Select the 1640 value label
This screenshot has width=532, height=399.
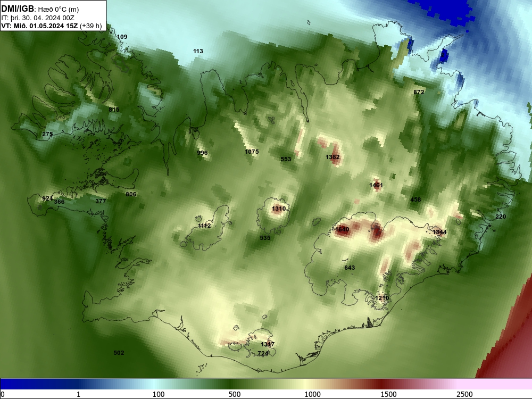tap(342, 229)
